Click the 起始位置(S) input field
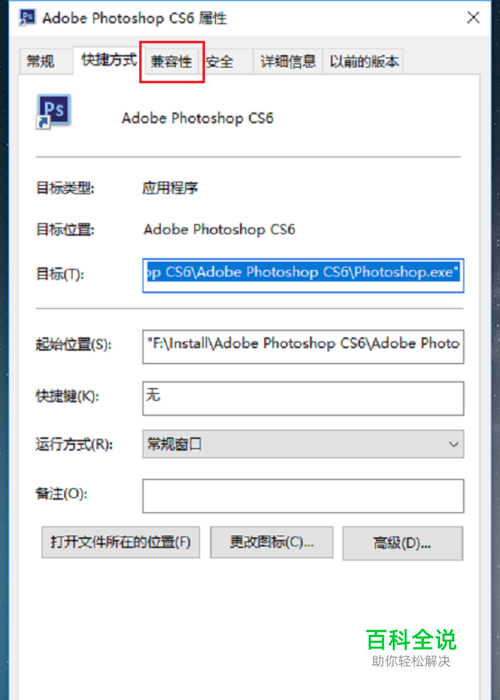Viewport: 500px width, 700px height. click(x=303, y=346)
